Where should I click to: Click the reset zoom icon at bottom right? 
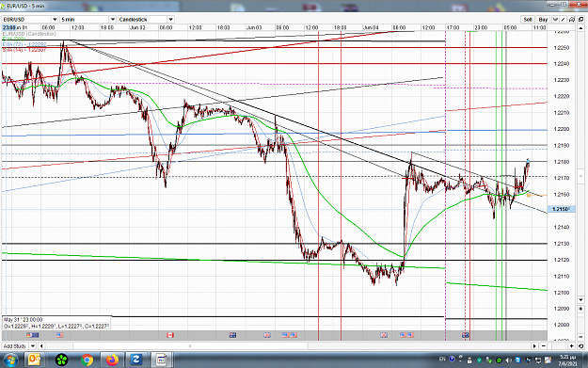pos(580,345)
